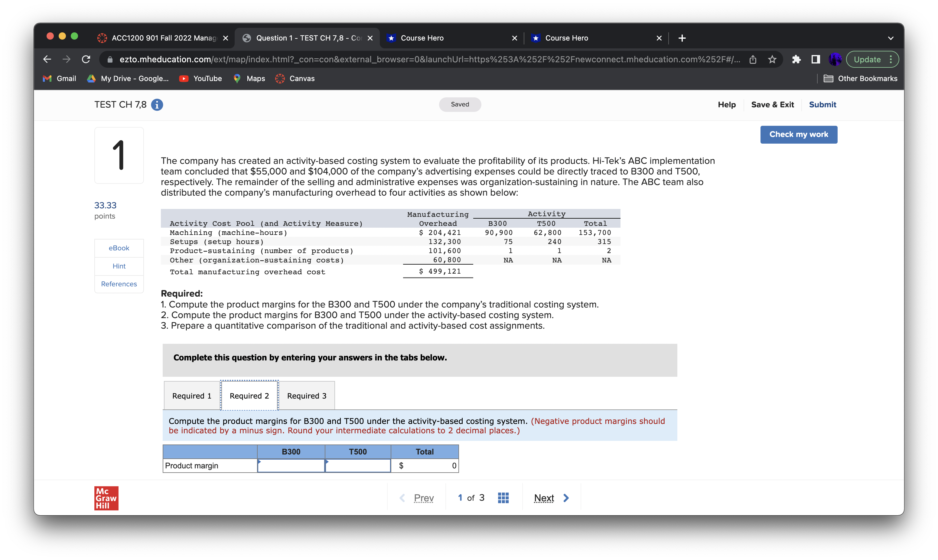Click the Check my work button

[798, 134]
